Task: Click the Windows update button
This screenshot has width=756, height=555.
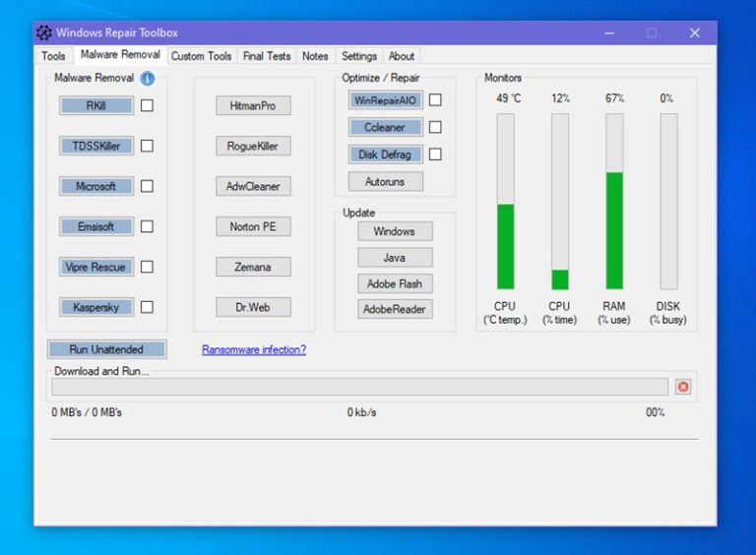Action: [395, 231]
